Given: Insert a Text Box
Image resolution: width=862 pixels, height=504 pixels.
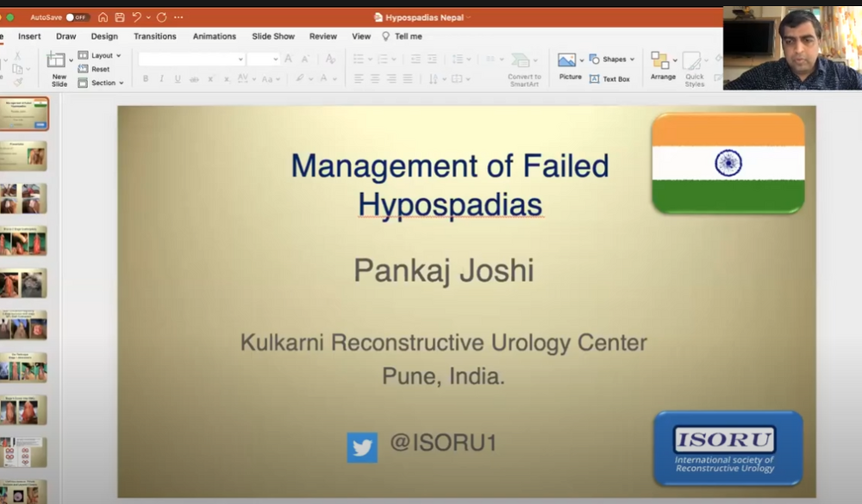Looking at the screenshot, I should click(609, 79).
